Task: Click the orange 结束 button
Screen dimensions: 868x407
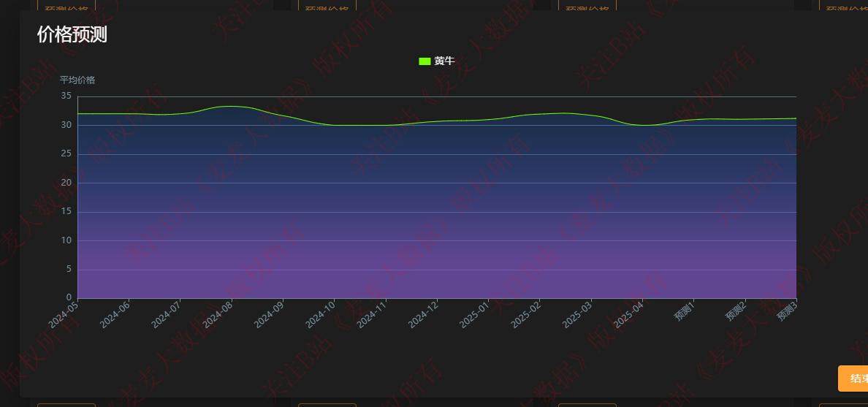Action: [x=853, y=379]
